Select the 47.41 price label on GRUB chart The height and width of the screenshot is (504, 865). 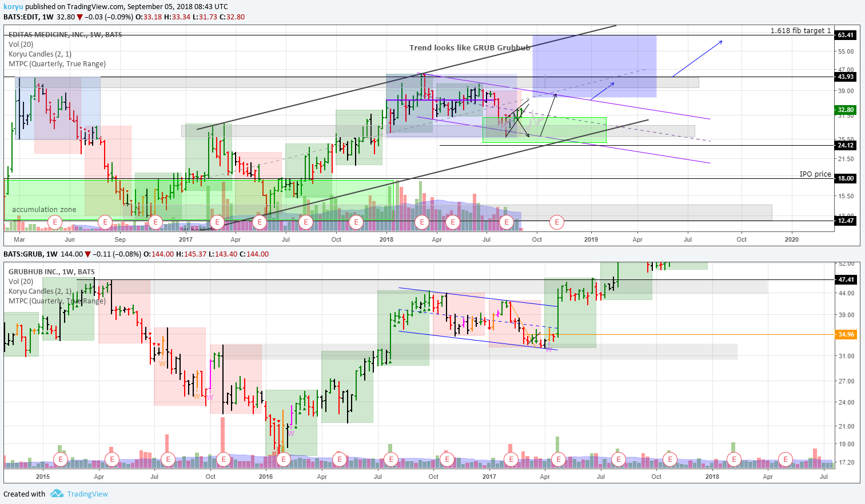pos(846,279)
